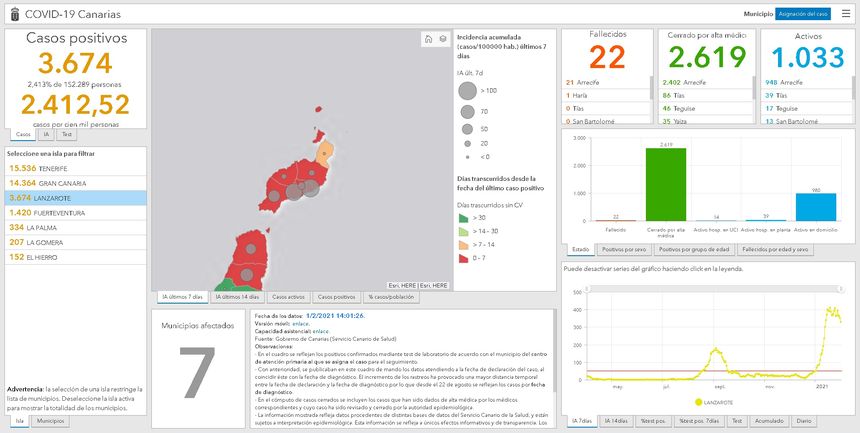Open the Capacidad asistencial enlace link
The height and width of the screenshot is (433, 860).
[320, 331]
